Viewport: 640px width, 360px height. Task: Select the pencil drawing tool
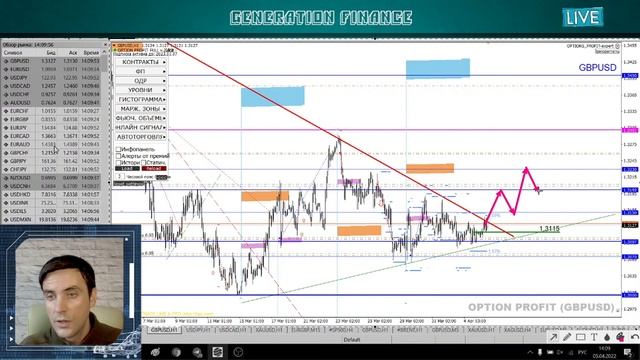(567, 337)
